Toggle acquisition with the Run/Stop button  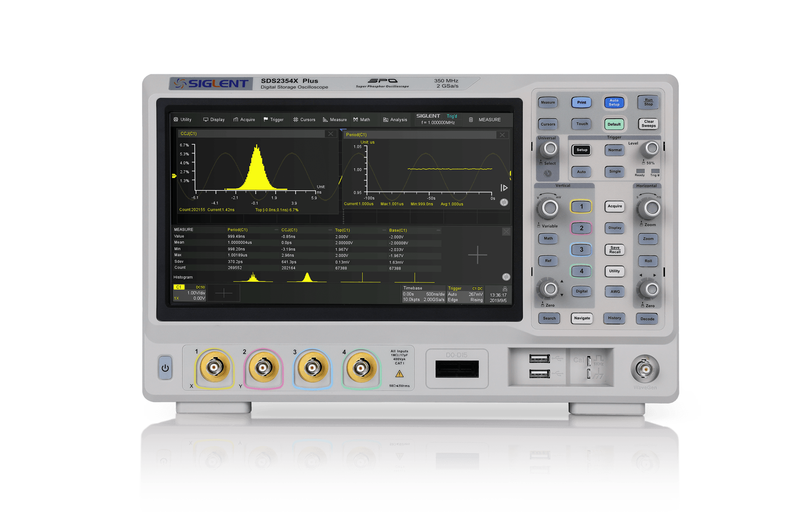tap(648, 103)
